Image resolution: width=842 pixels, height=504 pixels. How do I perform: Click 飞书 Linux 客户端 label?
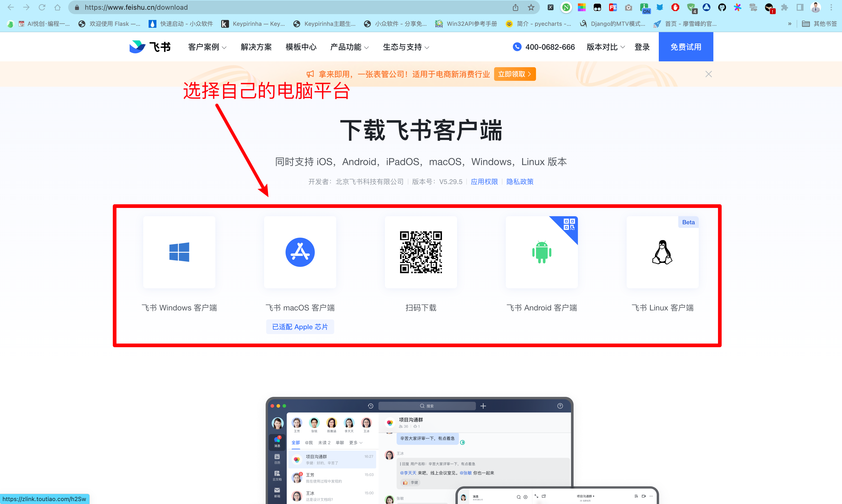pyautogui.click(x=662, y=308)
